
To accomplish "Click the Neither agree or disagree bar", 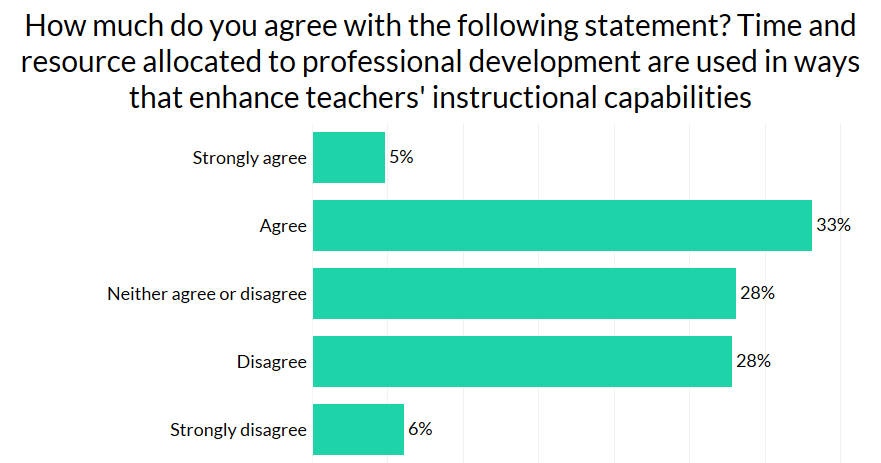I will (x=524, y=293).
